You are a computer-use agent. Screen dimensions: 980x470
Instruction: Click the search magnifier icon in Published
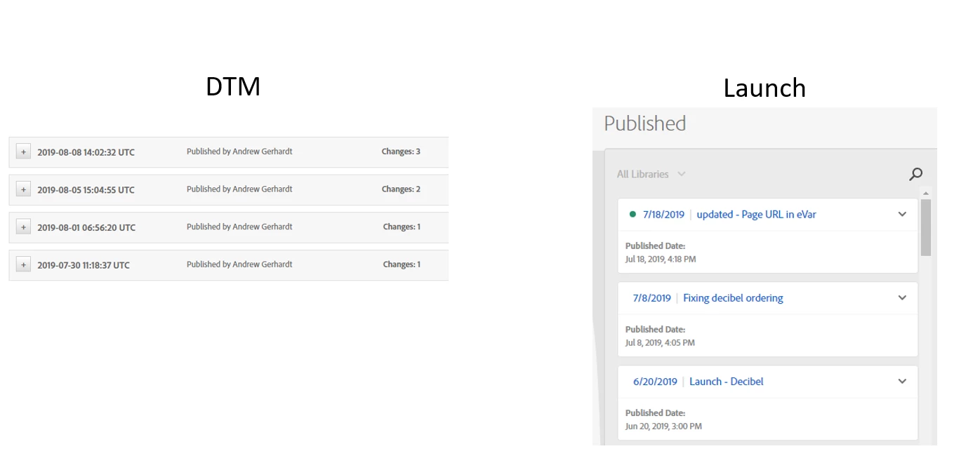[915, 174]
